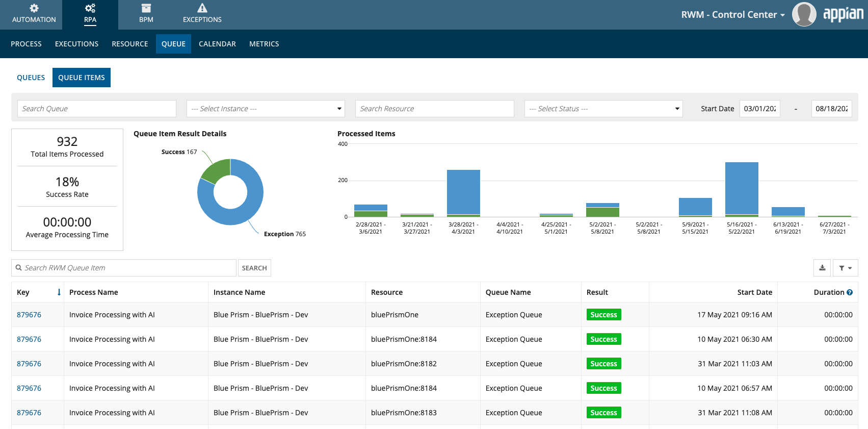Open the Select Instance dropdown

pos(266,109)
